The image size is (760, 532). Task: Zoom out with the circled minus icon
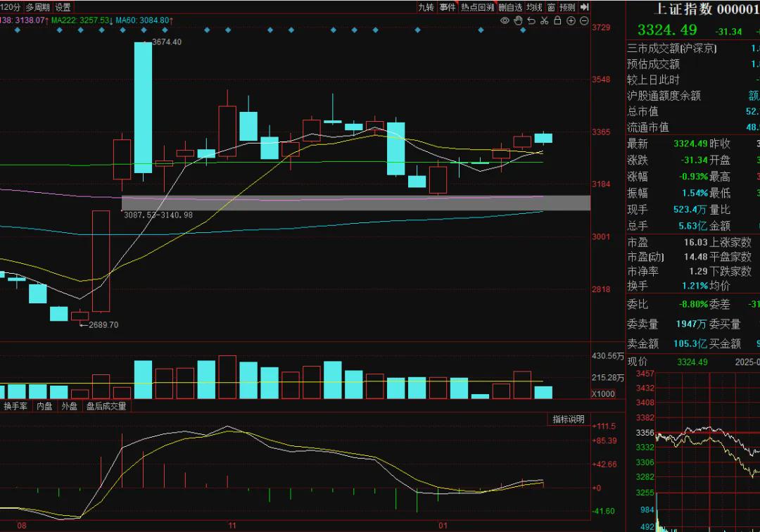[x=584, y=21]
